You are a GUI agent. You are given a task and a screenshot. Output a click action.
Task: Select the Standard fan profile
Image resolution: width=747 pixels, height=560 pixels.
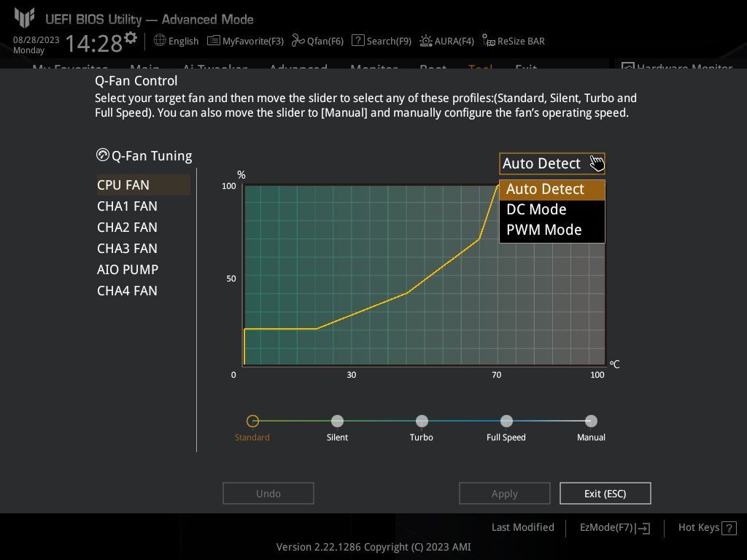(x=252, y=421)
